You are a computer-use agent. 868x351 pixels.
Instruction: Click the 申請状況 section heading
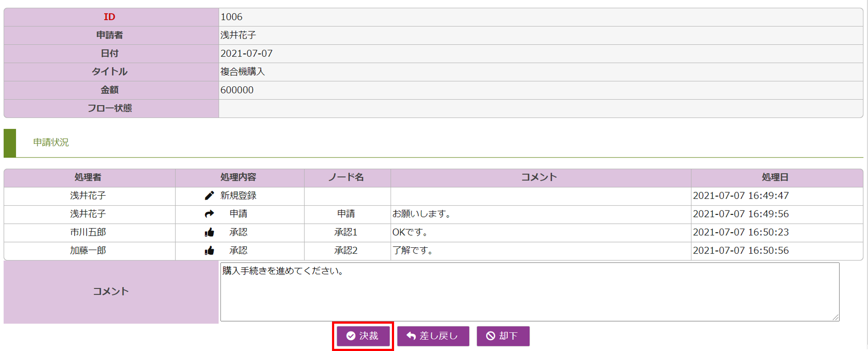(51, 142)
